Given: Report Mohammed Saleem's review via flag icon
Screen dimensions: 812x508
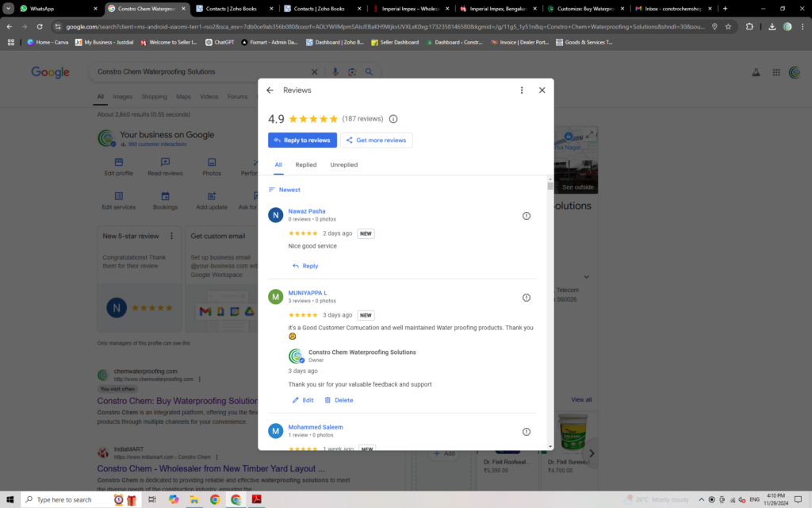Looking at the screenshot, I should 527,432.
